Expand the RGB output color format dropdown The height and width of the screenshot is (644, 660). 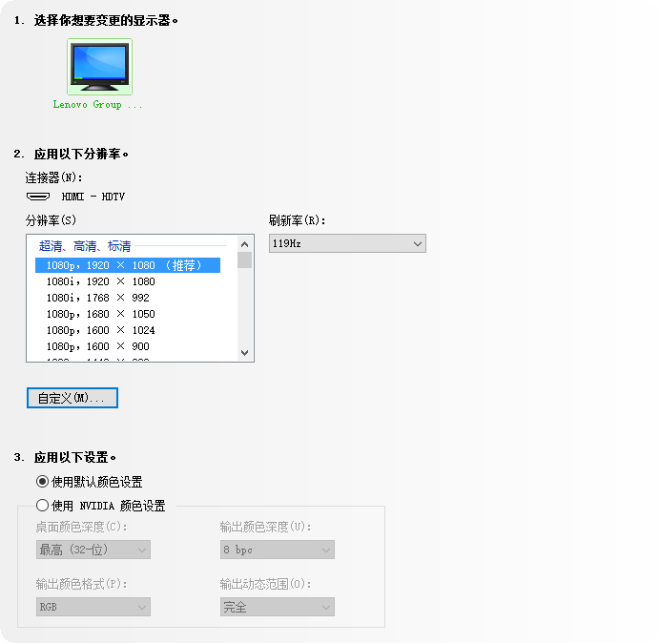tap(93, 607)
